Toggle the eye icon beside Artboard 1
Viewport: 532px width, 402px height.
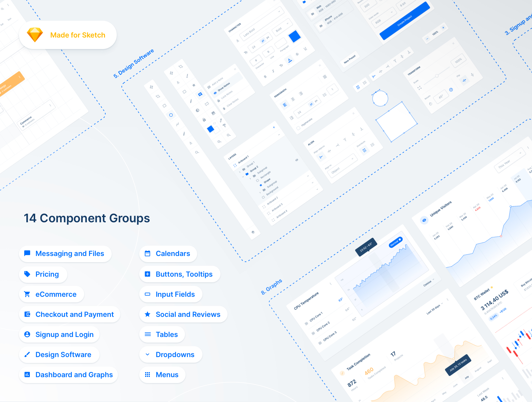click(x=297, y=160)
